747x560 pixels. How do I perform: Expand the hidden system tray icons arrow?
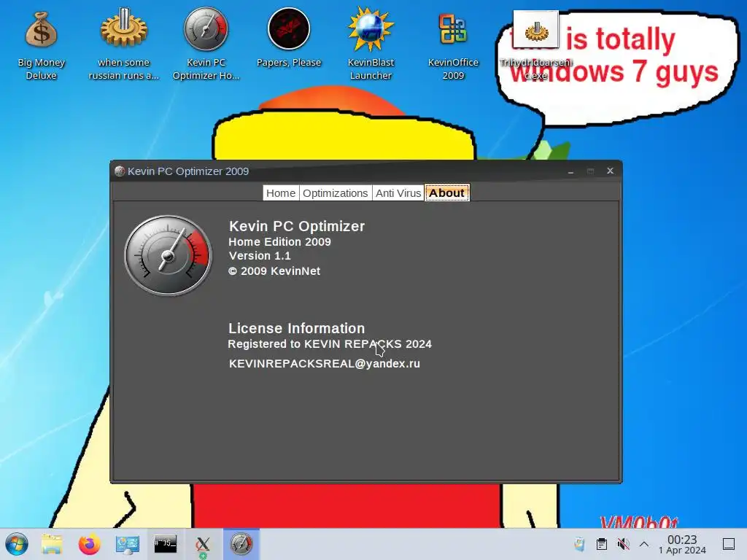[x=644, y=544]
